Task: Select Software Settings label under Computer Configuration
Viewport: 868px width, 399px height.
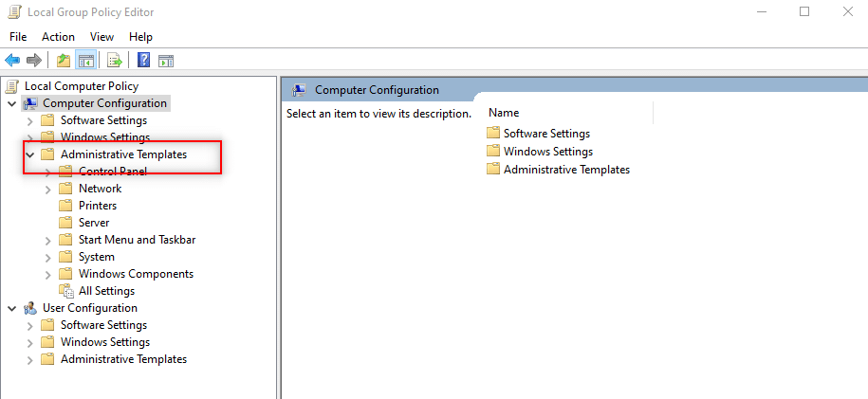Action: click(x=103, y=120)
